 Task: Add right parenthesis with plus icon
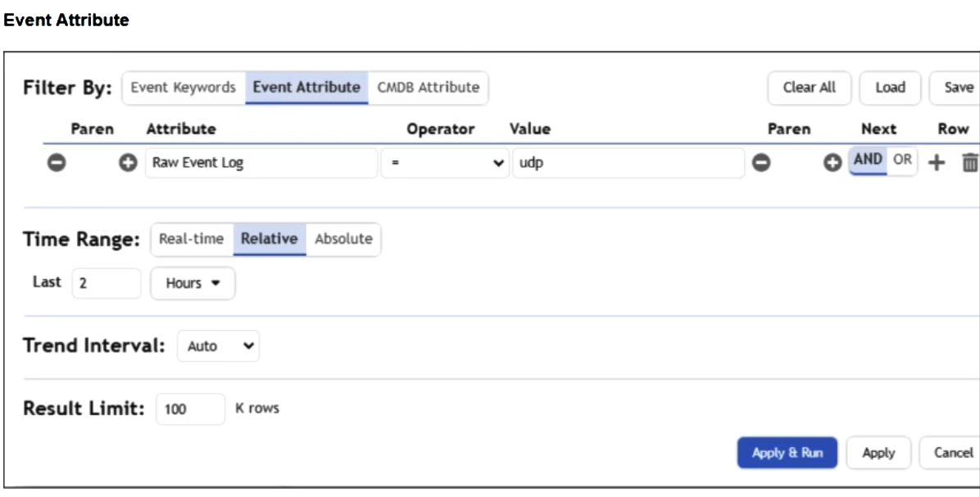(x=832, y=163)
